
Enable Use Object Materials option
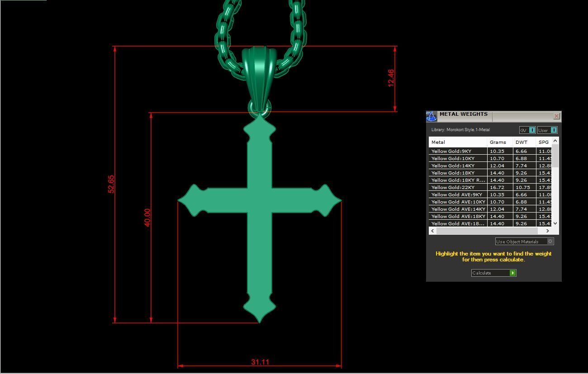click(x=524, y=241)
